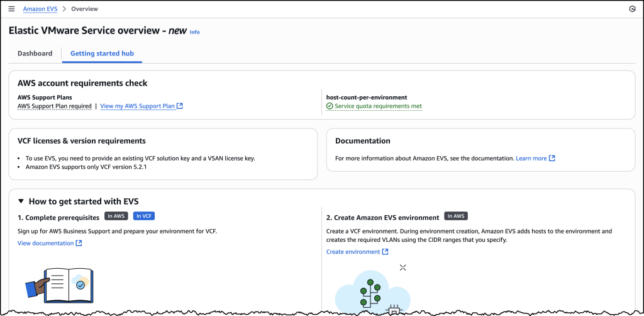Screen dimensions: 644x316
Task: Open the Learn more documentation link
Action: click(531, 159)
